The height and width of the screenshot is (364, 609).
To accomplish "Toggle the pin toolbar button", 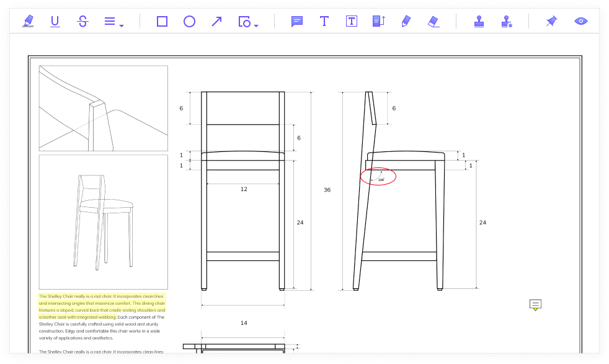I will (551, 21).
